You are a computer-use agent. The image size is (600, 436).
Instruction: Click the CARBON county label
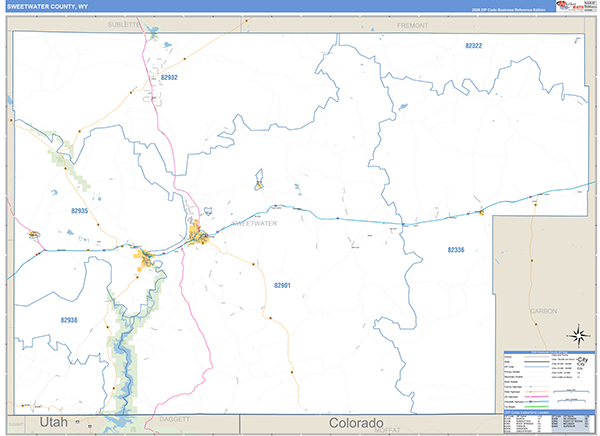tap(544, 311)
